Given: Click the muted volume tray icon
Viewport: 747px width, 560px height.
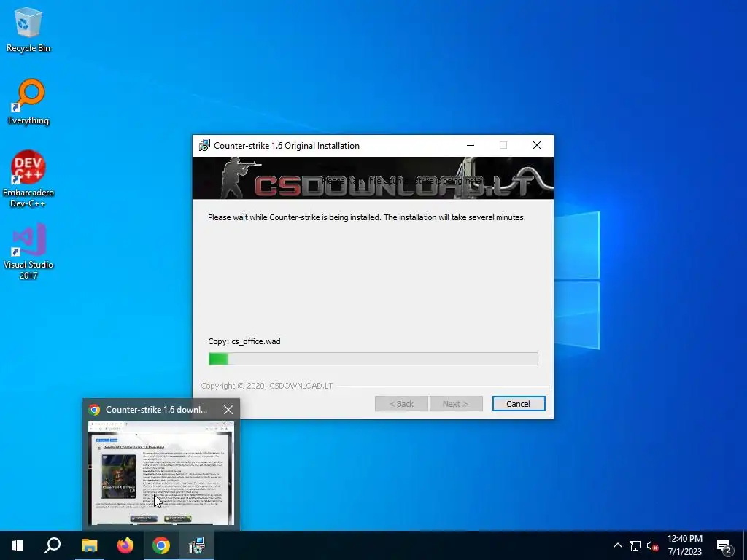Looking at the screenshot, I should click(x=652, y=545).
